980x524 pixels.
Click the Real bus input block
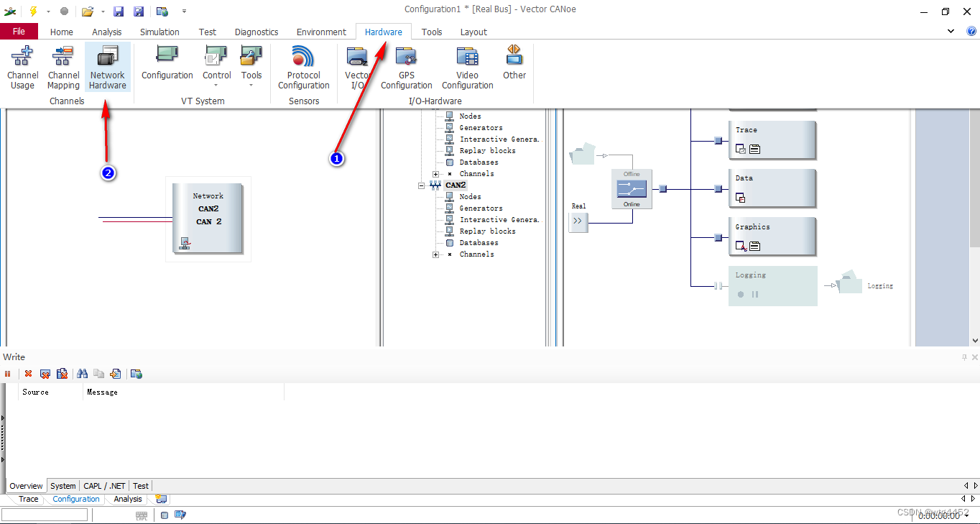point(578,221)
